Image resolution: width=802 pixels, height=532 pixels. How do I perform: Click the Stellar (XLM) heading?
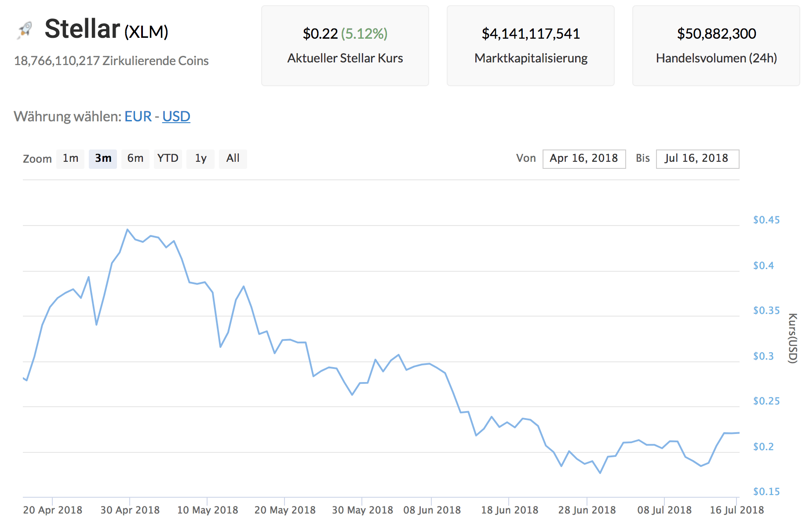tap(106, 29)
